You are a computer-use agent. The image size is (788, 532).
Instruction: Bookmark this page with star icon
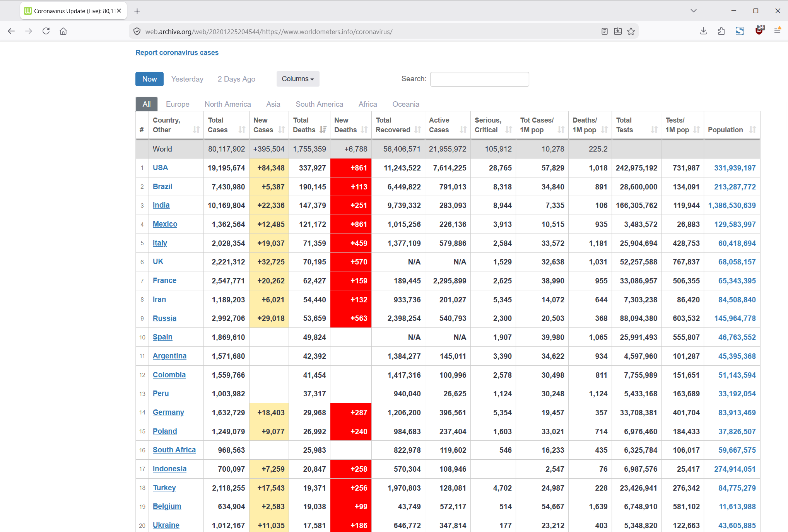(631, 31)
